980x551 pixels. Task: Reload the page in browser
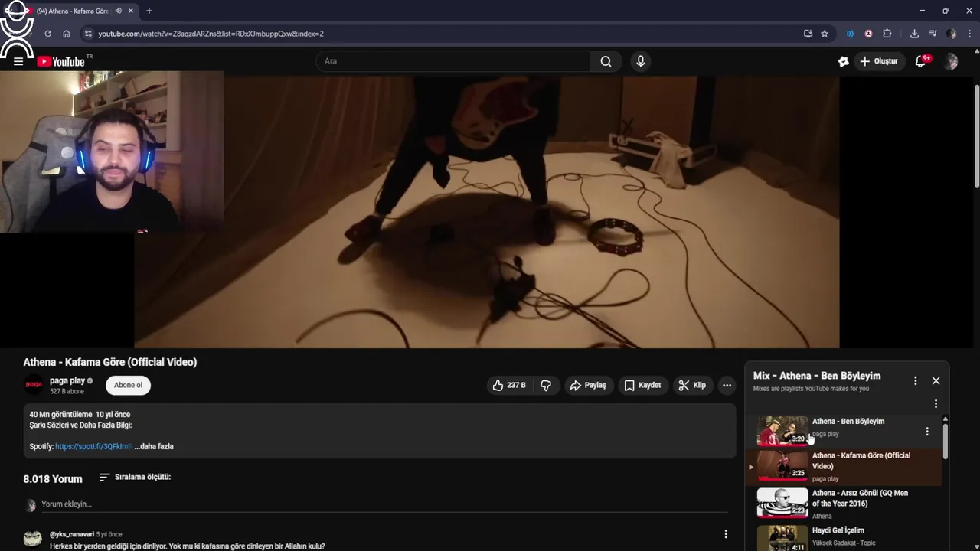tap(47, 34)
